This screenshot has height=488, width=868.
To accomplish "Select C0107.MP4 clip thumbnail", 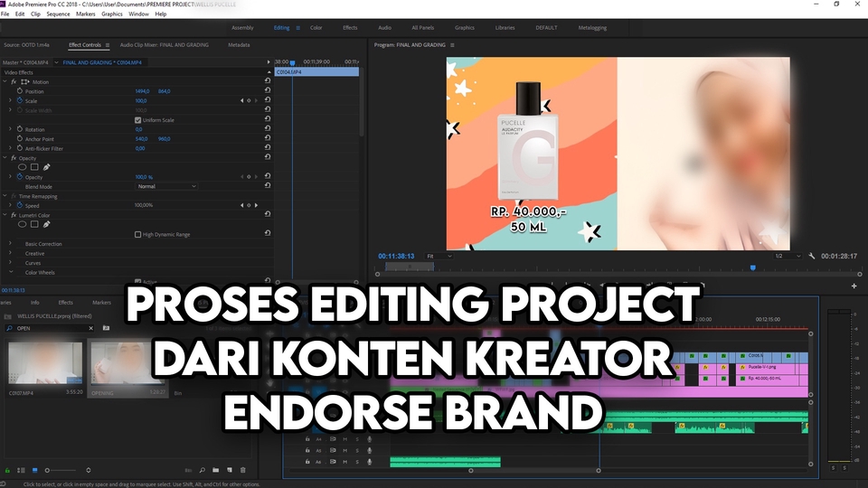I will (x=45, y=362).
